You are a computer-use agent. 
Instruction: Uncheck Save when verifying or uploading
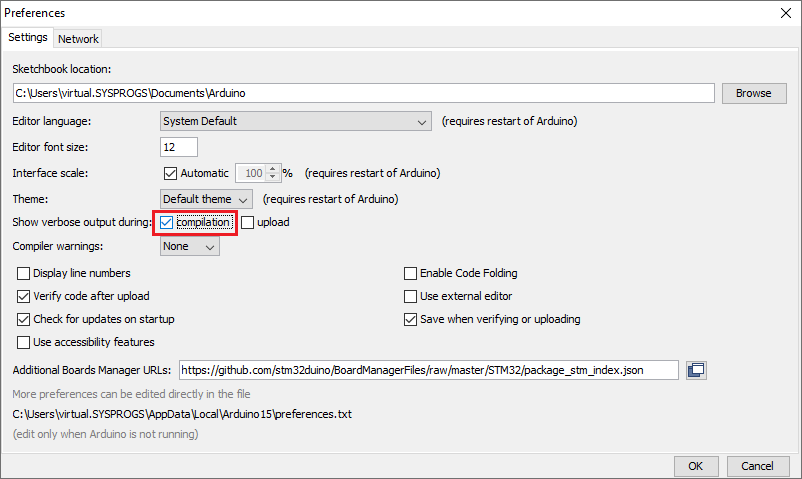click(410, 319)
